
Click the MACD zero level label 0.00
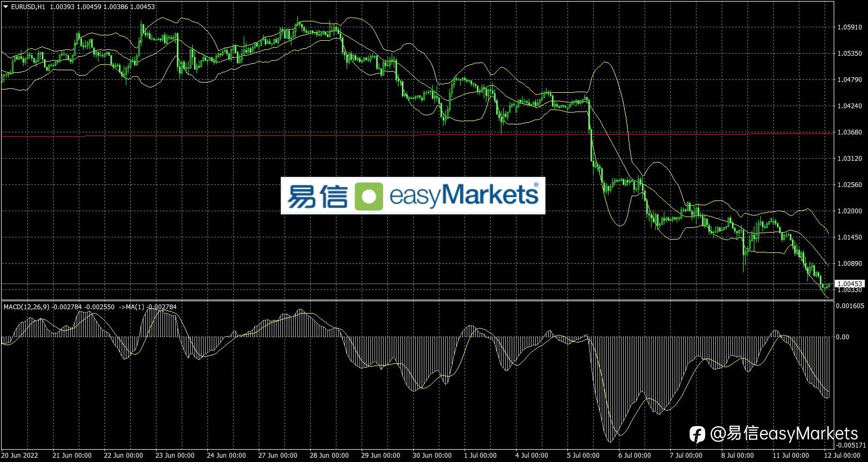[842, 337]
